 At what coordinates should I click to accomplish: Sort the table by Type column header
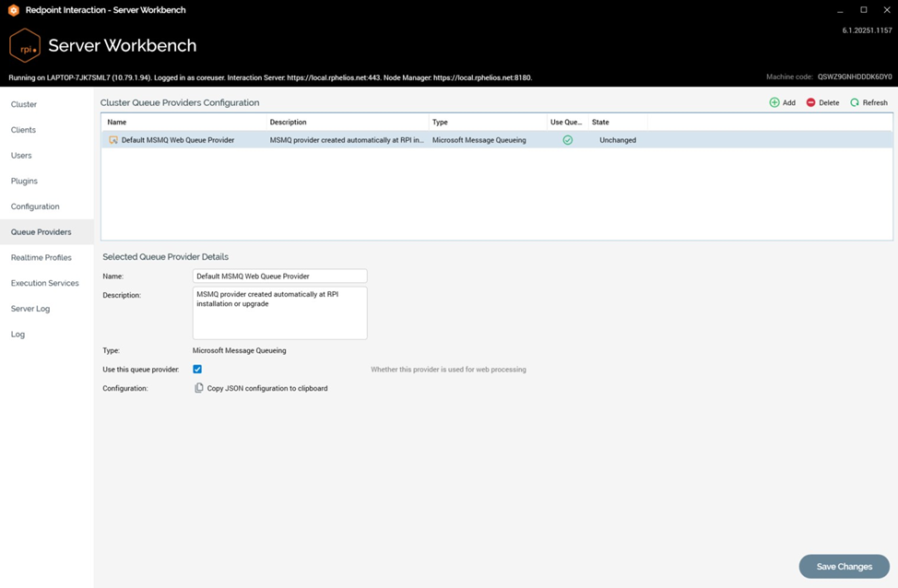(440, 122)
